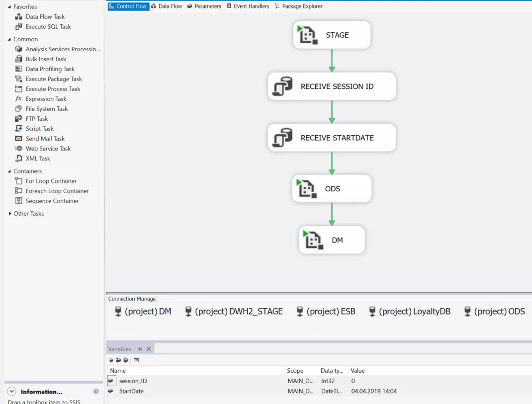Collapse the Common toolbox group
The image size is (532, 404).
click(x=9, y=39)
